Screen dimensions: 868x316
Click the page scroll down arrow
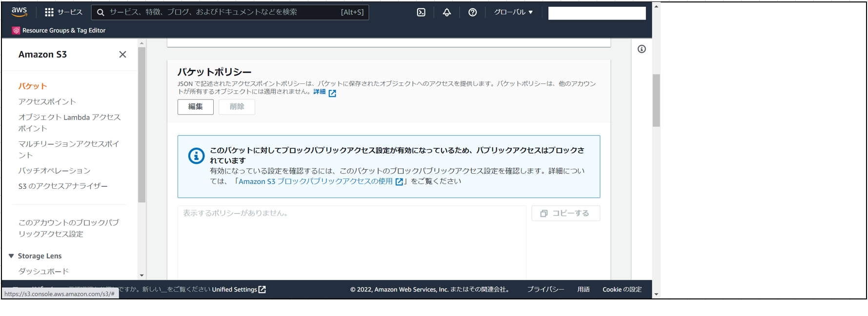tap(656, 294)
